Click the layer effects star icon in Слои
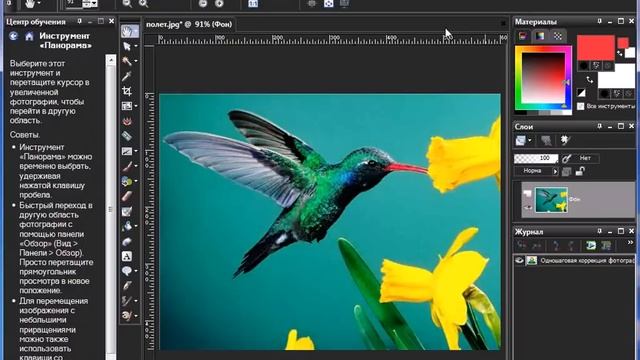The image size is (640, 360). point(565,140)
